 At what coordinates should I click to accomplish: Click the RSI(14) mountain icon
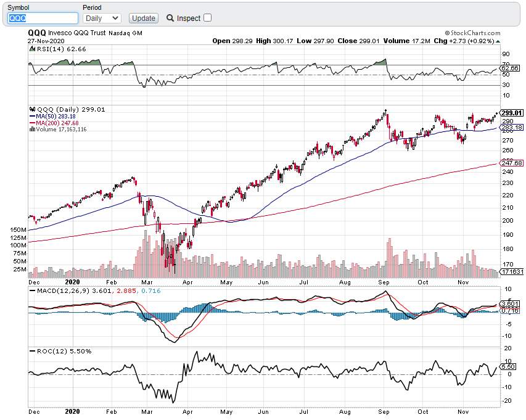[x=32, y=49]
